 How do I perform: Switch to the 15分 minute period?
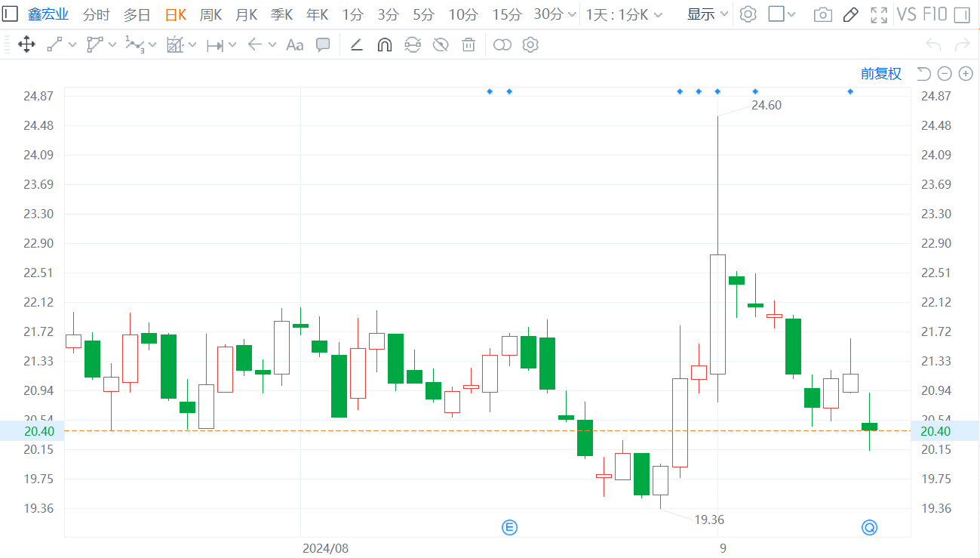[x=506, y=14]
